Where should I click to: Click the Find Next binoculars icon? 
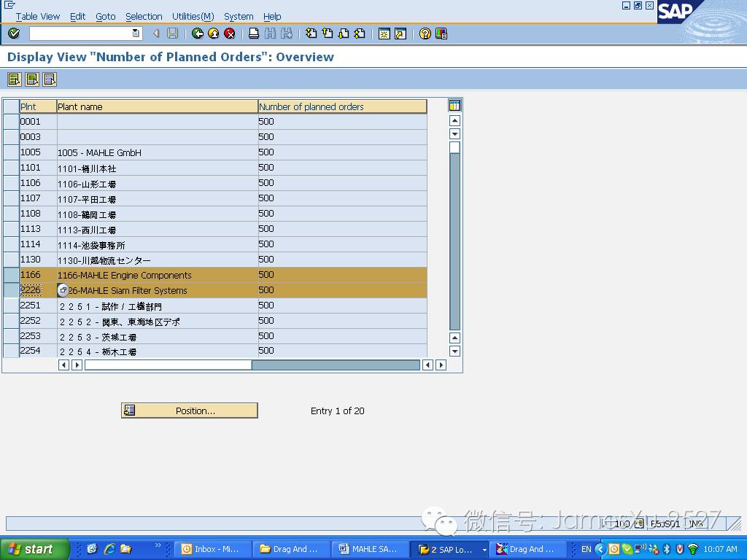[x=286, y=34]
